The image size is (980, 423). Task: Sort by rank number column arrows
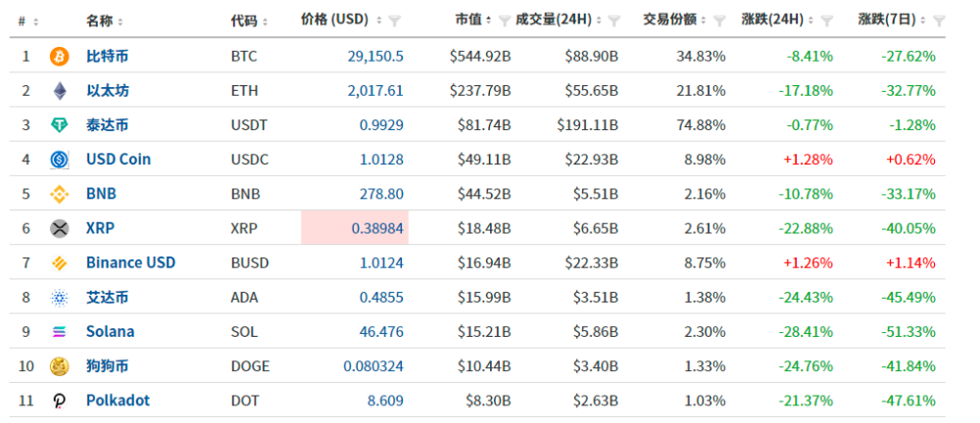[x=36, y=22]
